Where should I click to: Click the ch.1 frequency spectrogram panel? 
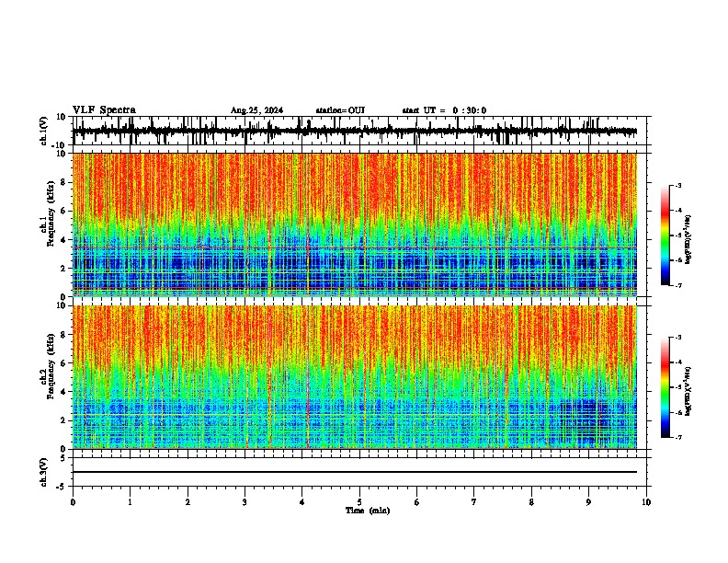pyautogui.click(x=354, y=224)
